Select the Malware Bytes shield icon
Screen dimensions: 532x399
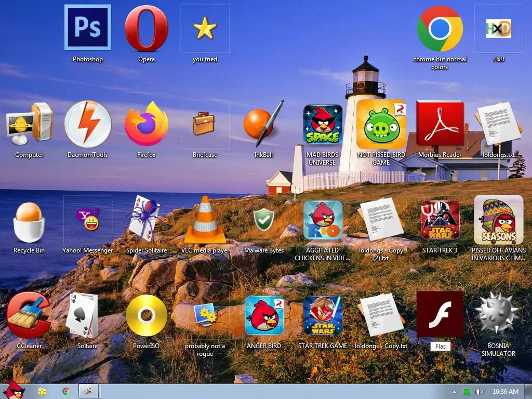(x=264, y=220)
